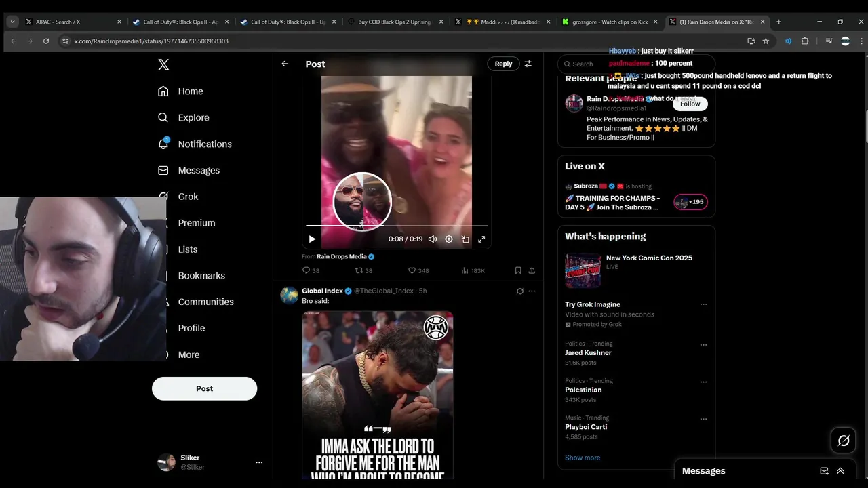Image resolution: width=868 pixels, height=488 pixels.
Task: Open Subroza live space card
Action: tap(636, 197)
